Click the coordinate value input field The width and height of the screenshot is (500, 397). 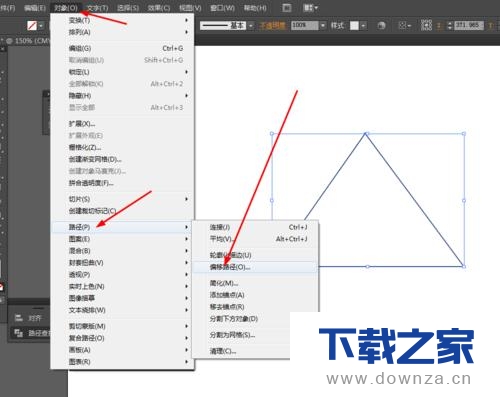[x=469, y=25]
